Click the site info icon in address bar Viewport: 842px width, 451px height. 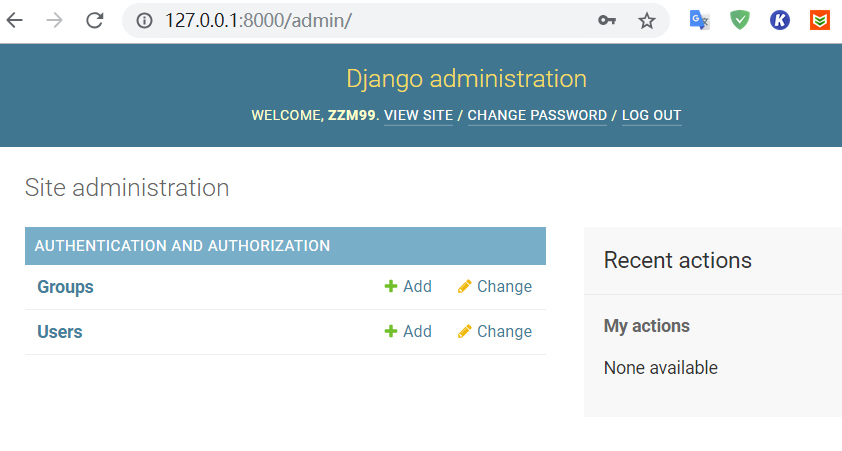click(145, 20)
